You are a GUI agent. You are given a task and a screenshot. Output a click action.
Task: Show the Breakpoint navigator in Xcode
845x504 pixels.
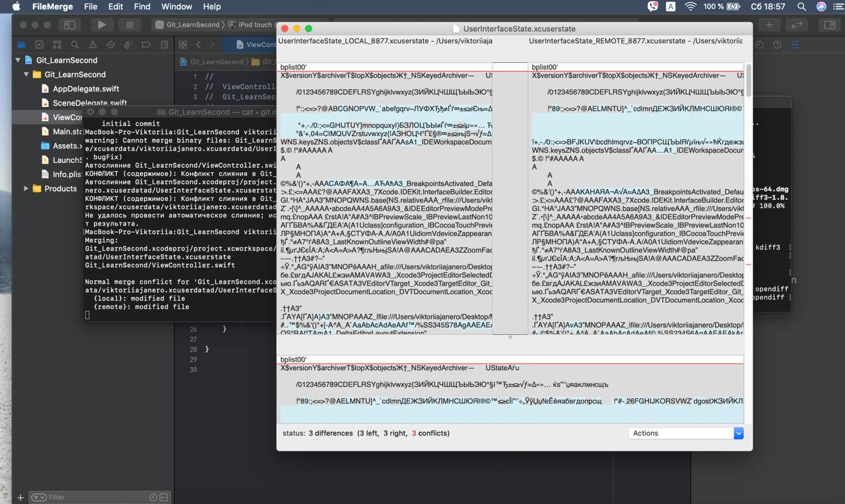[x=146, y=45]
